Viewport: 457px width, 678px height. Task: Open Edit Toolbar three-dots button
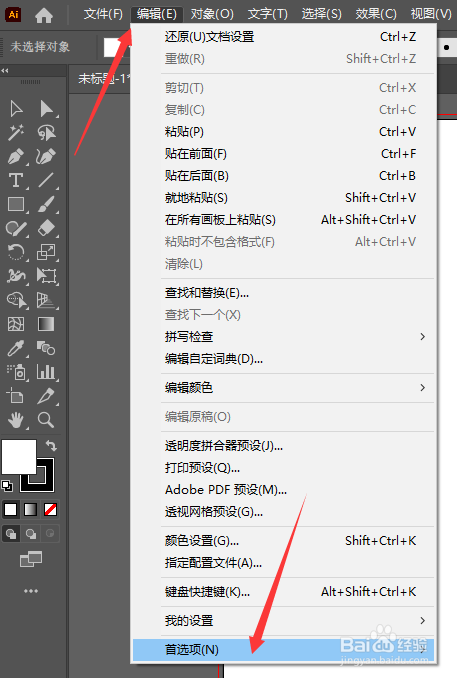(31, 591)
